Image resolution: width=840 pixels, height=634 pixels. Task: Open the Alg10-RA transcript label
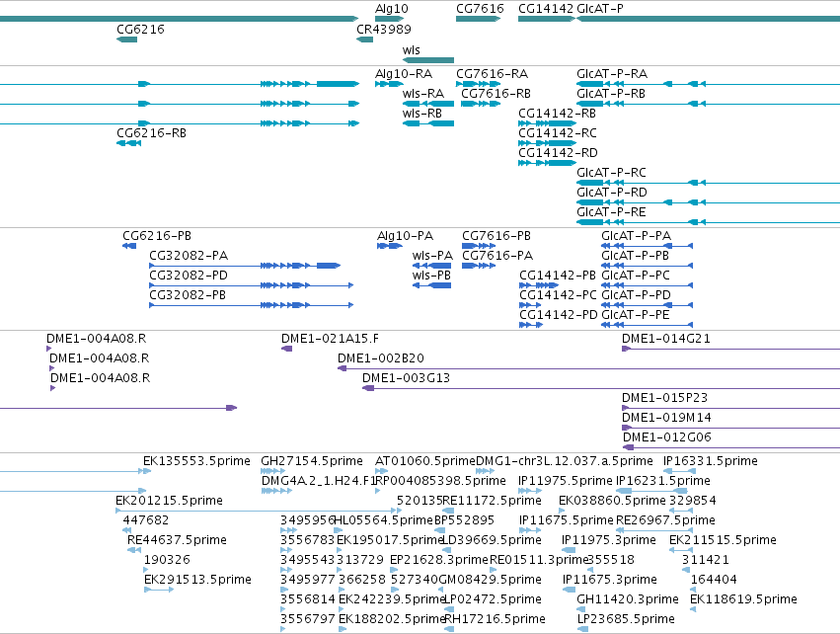404,73
